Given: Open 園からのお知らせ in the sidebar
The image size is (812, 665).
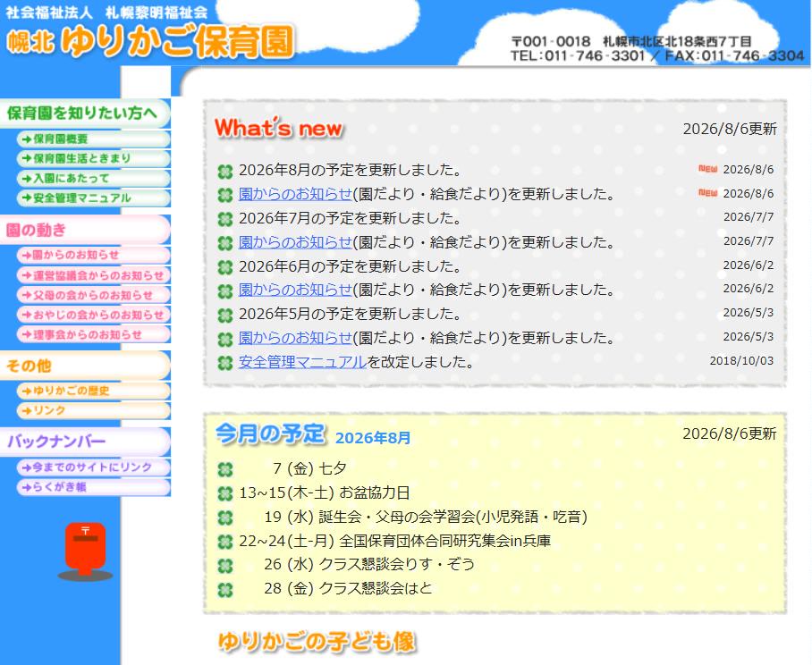Looking at the screenshot, I should [93, 255].
